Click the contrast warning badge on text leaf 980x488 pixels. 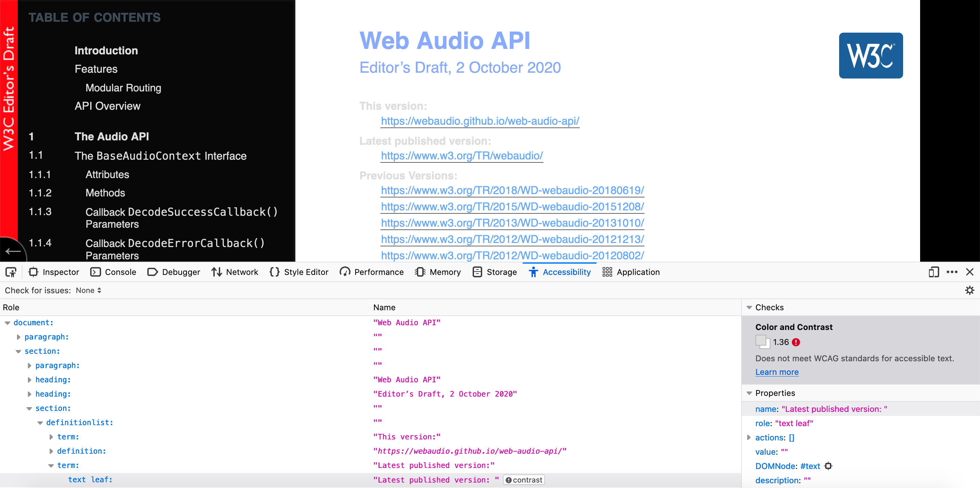click(x=523, y=480)
